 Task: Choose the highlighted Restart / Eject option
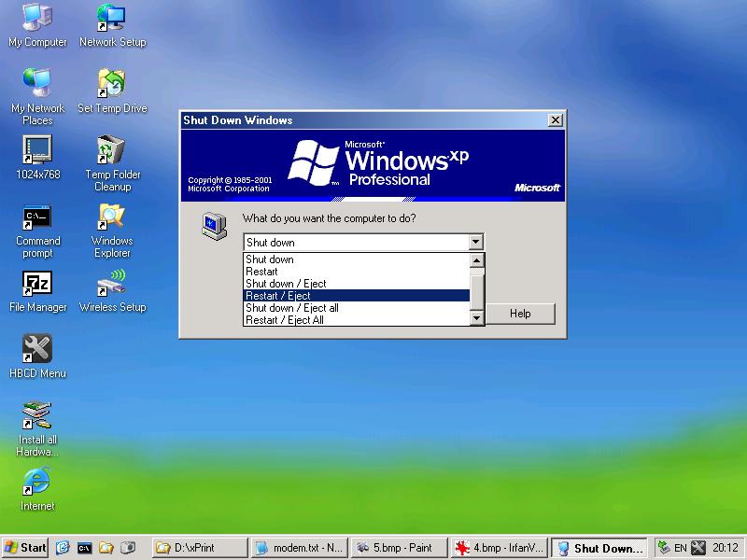(357, 296)
